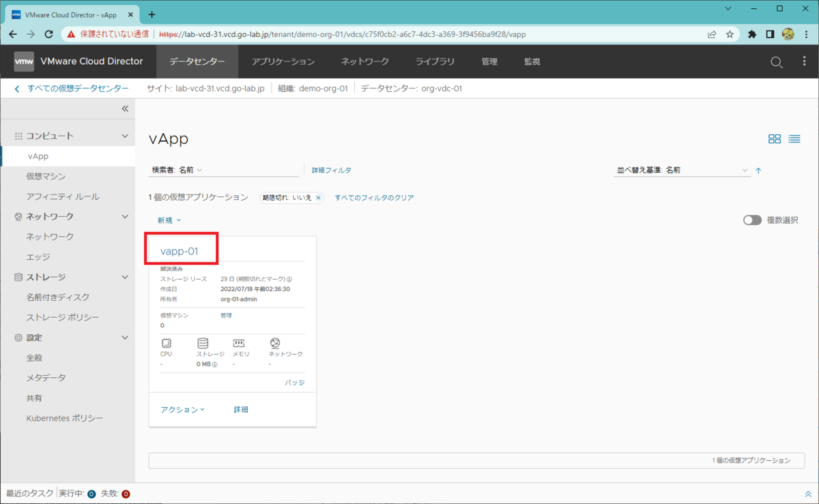Click the ネットワーク globe icon on card

275,343
